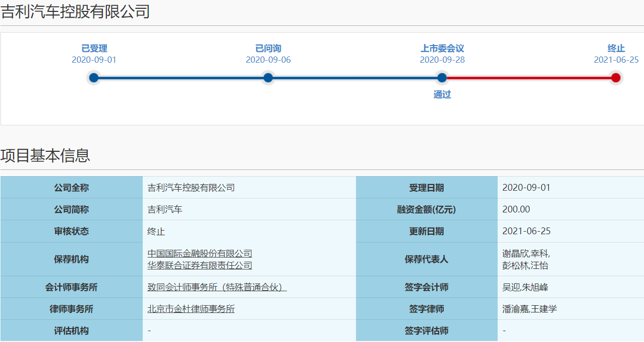
Task: Select the 上市委会议 stage label text
Action: tap(442, 48)
